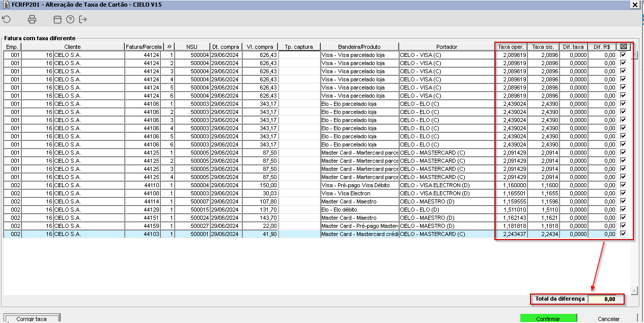This screenshot has height=323, width=644.
Task: Click fatura number 44151
Action: click(144, 218)
